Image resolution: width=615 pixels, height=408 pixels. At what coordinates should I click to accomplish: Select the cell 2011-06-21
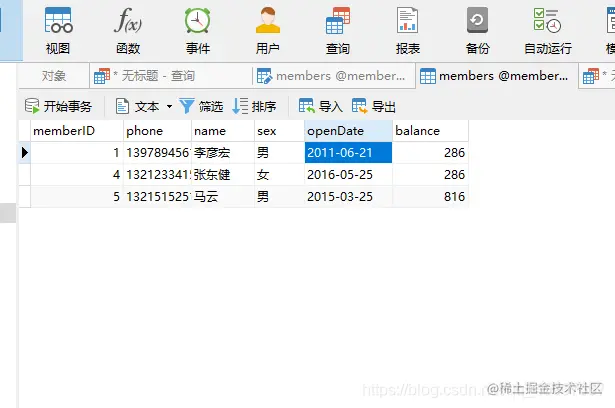348,152
